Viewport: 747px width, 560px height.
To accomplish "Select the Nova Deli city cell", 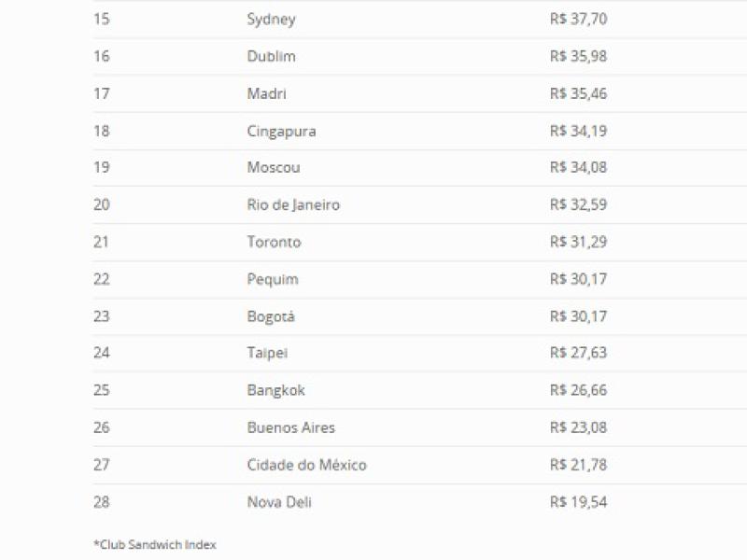I will click(x=279, y=502).
